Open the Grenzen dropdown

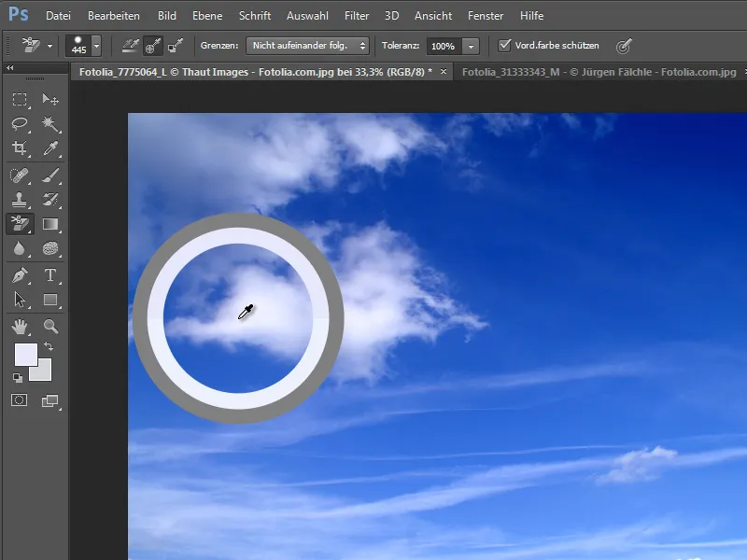tap(308, 46)
